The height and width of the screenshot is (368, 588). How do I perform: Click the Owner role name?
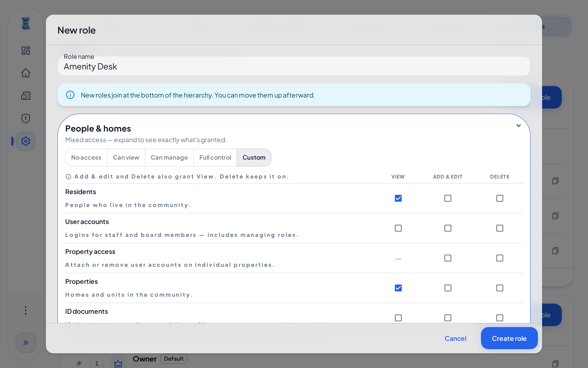coord(144,359)
